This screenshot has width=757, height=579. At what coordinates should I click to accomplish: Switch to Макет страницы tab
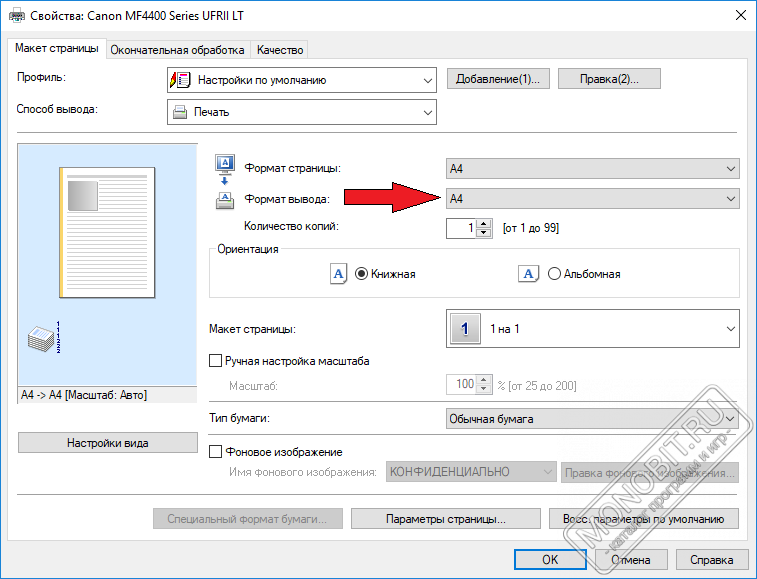tap(56, 48)
